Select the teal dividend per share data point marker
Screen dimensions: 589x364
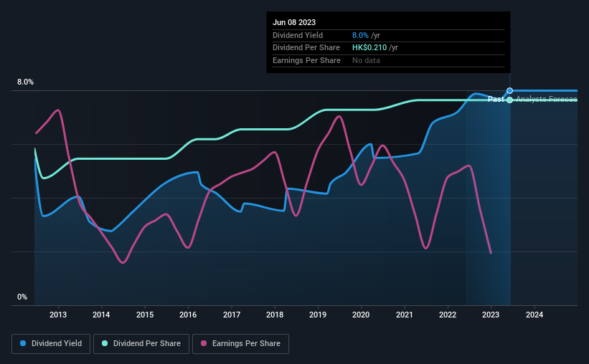[510, 100]
